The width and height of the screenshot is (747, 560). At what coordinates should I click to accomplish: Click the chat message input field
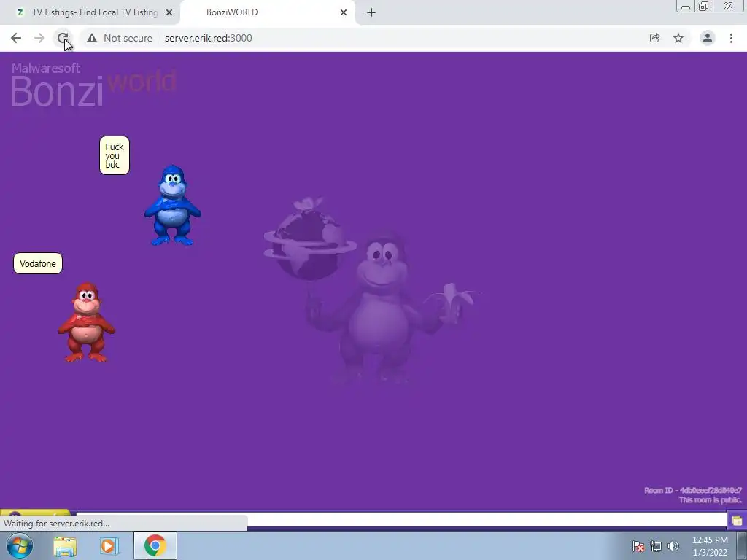pyautogui.click(x=401, y=519)
